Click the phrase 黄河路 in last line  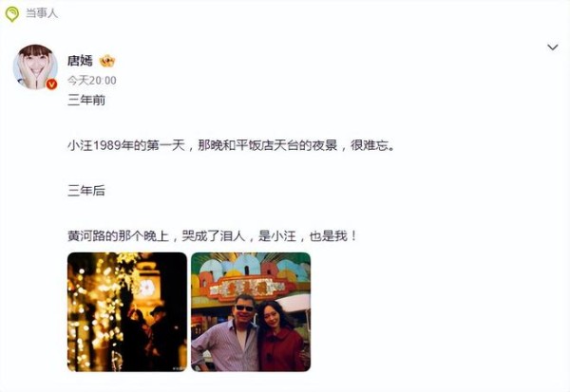point(86,235)
